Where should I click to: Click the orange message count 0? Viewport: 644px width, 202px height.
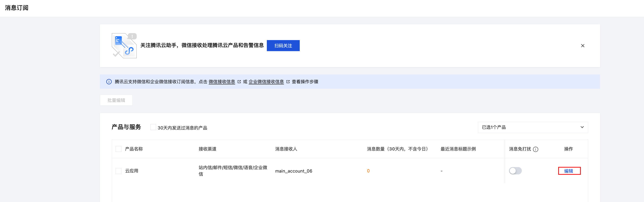(x=368, y=171)
